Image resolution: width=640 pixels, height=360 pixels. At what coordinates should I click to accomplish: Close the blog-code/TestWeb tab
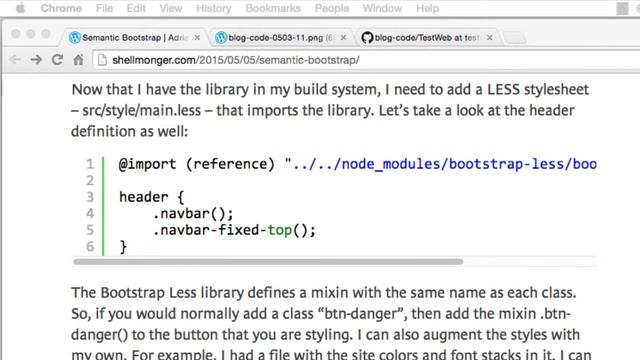[x=489, y=38]
